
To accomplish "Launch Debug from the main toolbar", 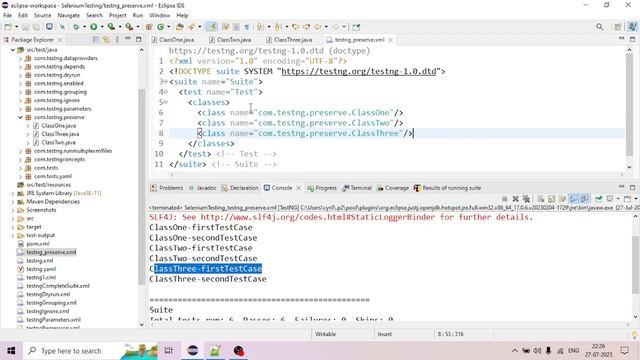I will click(x=76, y=27).
